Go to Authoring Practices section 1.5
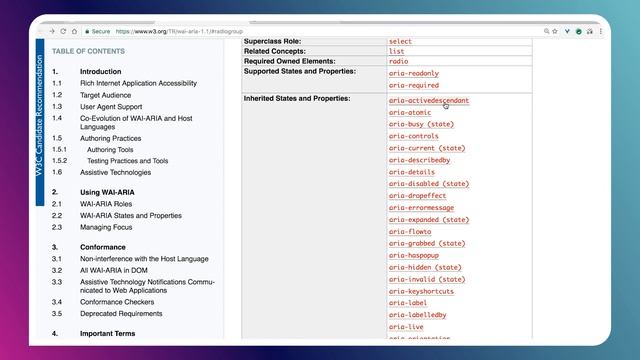This screenshot has width=640, height=360. [x=110, y=138]
